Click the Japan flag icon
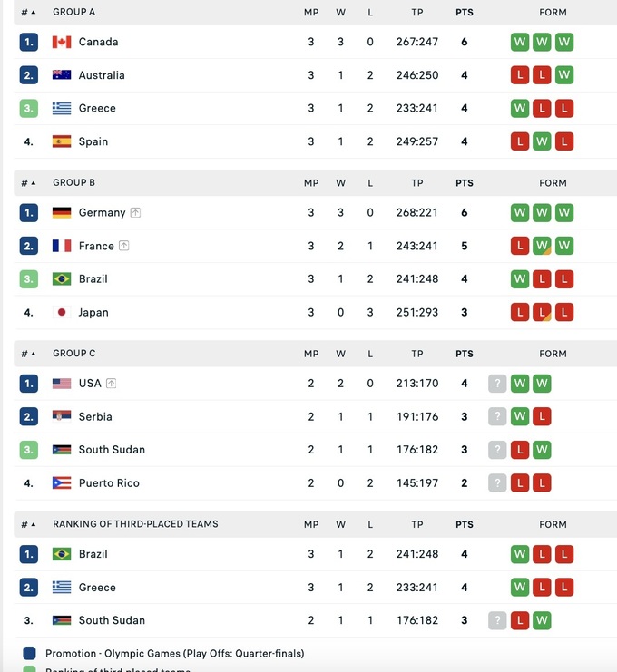This screenshot has height=672, width=617. coord(62,312)
